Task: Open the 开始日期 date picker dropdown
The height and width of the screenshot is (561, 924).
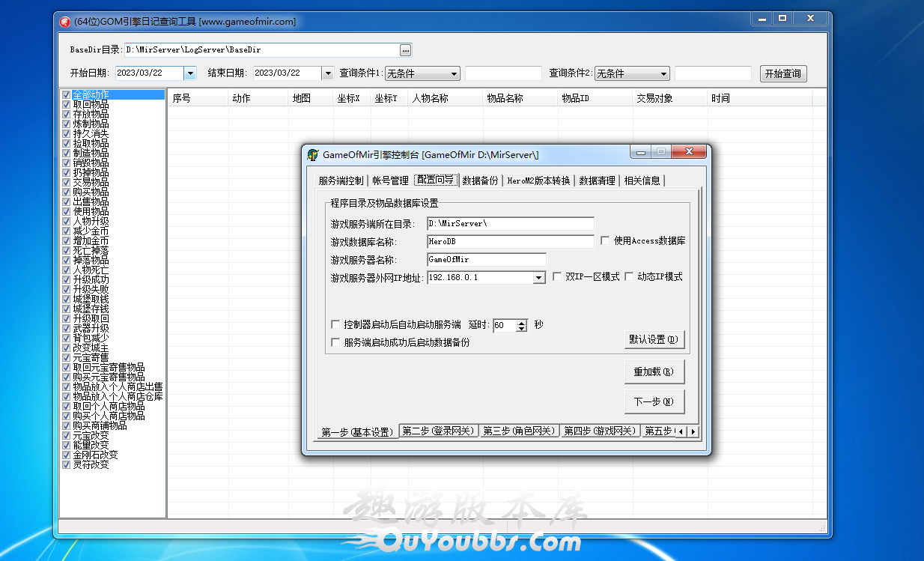Action: point(190,73)
